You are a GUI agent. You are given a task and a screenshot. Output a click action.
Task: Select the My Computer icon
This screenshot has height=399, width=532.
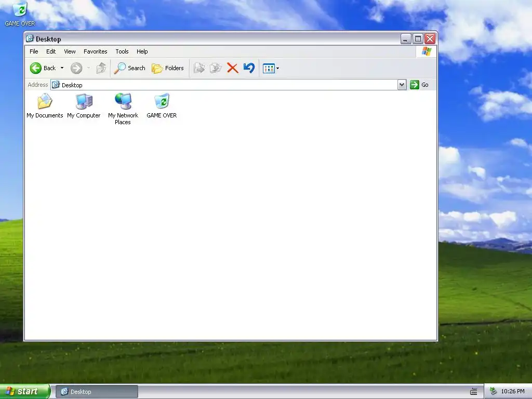(x=84, y=106)
